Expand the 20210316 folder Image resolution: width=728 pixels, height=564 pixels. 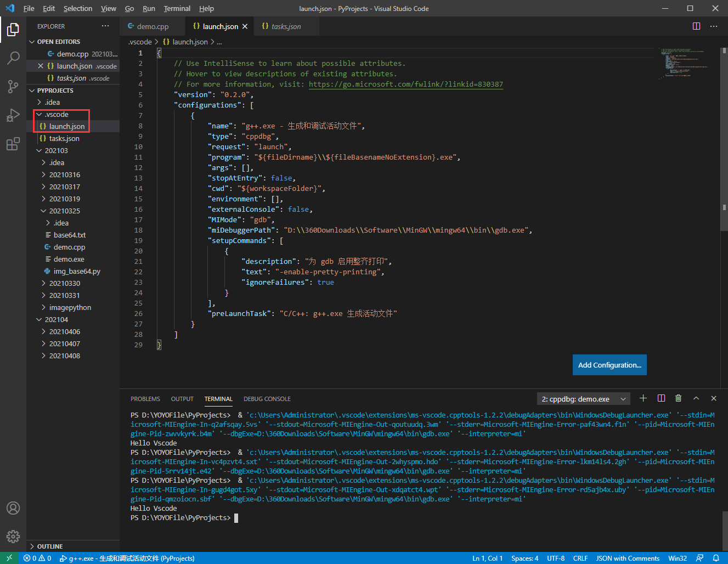point(64,174)
